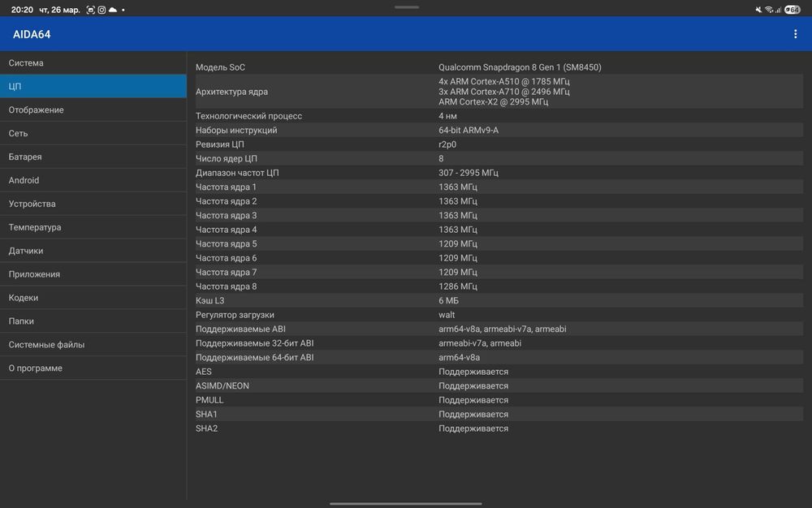The width and height of the screenshot is (812, 508).
Task: Tap the cloud notification icon in status bar
Action: [x=112, y=10]
